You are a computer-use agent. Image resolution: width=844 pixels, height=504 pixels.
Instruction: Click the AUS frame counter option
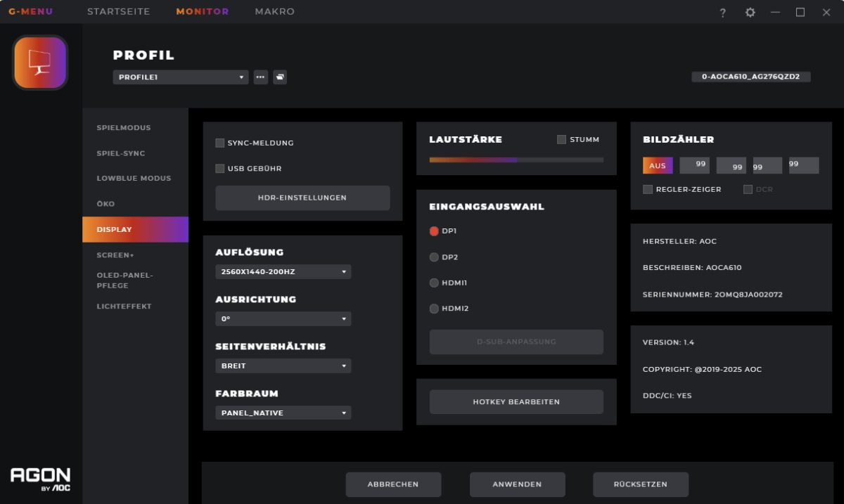(658, 166)
